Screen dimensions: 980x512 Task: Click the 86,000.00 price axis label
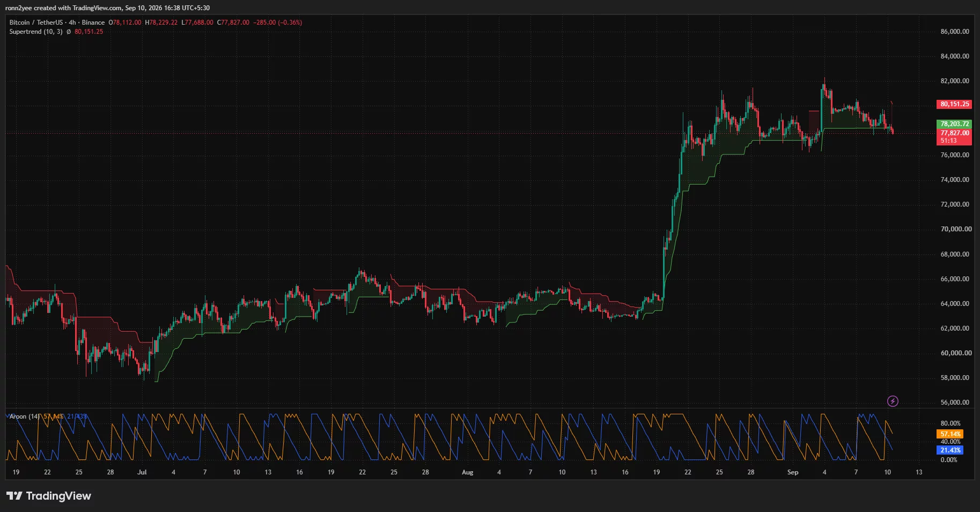[955, 32]
